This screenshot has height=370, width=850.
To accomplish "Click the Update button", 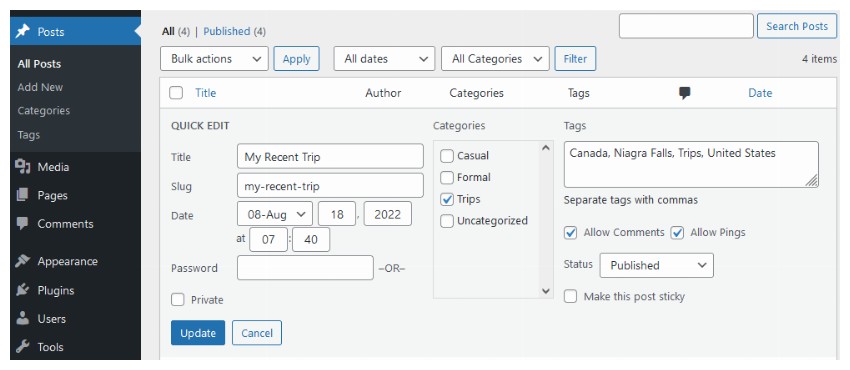I will tap(198, 333).
